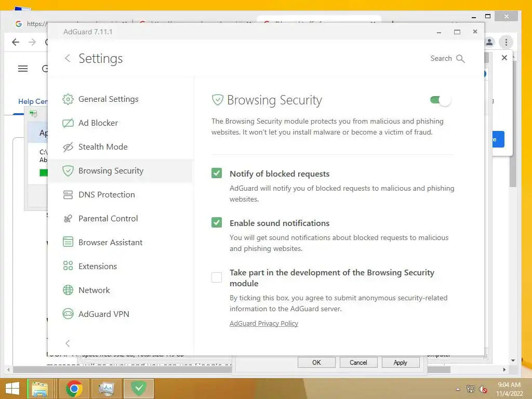Click Chrome's back navigation arrow
532x399 pixels.
[16, 42]
